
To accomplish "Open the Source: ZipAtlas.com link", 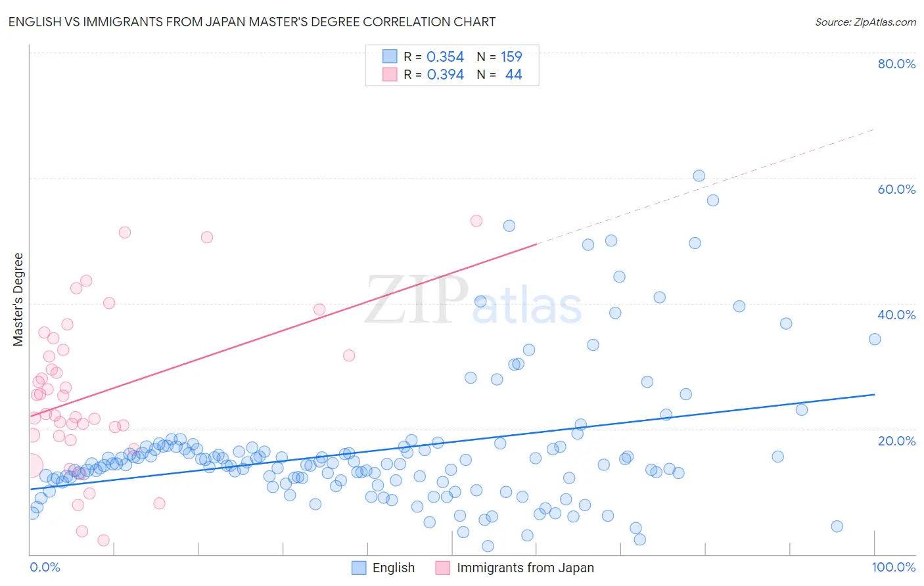I will 866,22.
